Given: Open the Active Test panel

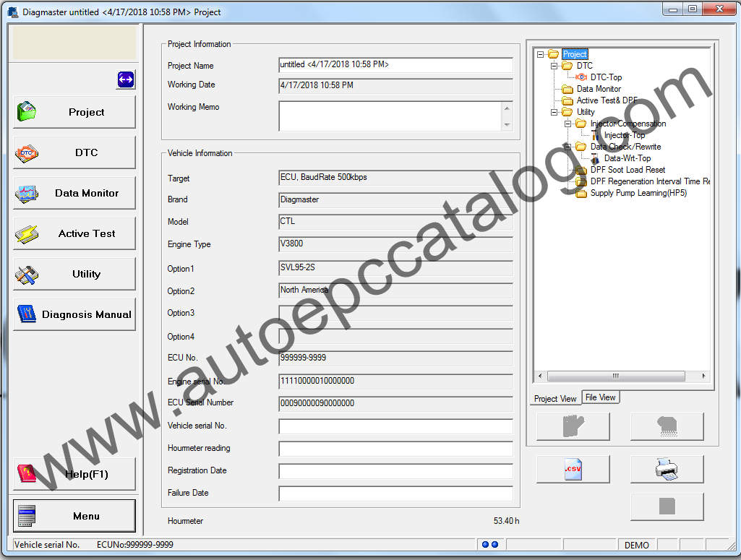Looking at the screenshot, I should [74, 233].
